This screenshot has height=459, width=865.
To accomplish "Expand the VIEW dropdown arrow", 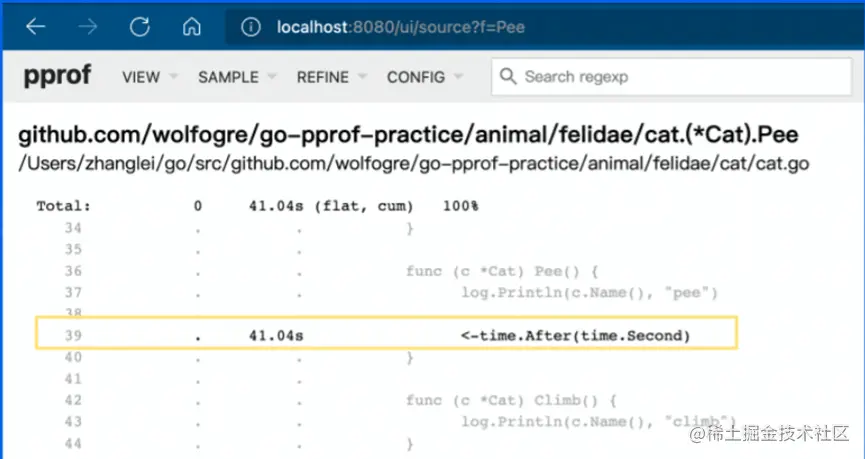I will [x=173, y=76].
